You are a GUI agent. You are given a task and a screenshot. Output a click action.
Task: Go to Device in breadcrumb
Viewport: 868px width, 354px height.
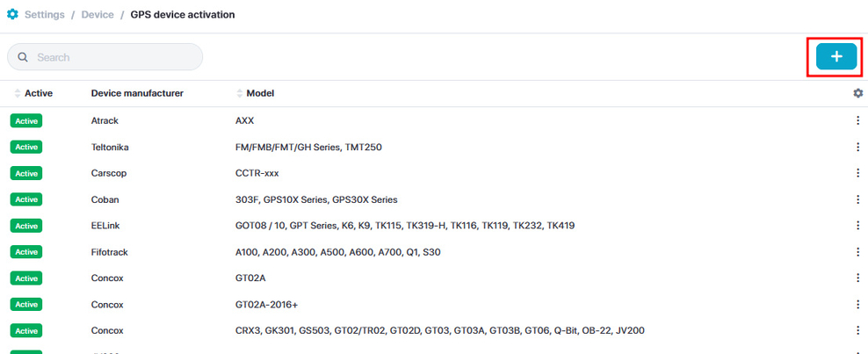click(98, 15)
